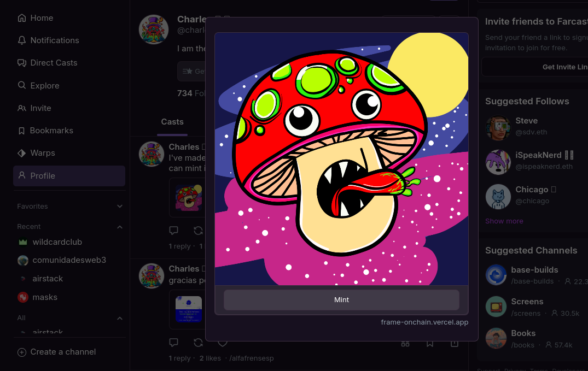Click iSpeakNerd's avatar image
588x371 pixels.
498,162
